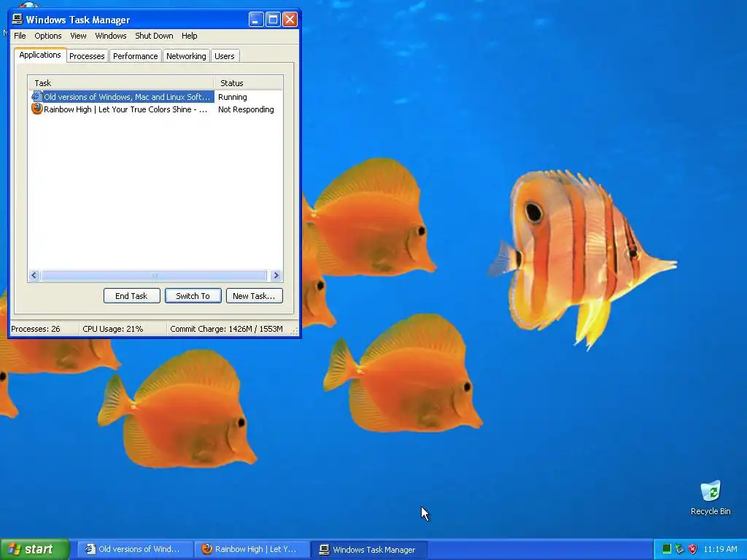Click the green CPU meter tray icon
Image resolution: width=747 pixels, height=560 pixels.
667,549
